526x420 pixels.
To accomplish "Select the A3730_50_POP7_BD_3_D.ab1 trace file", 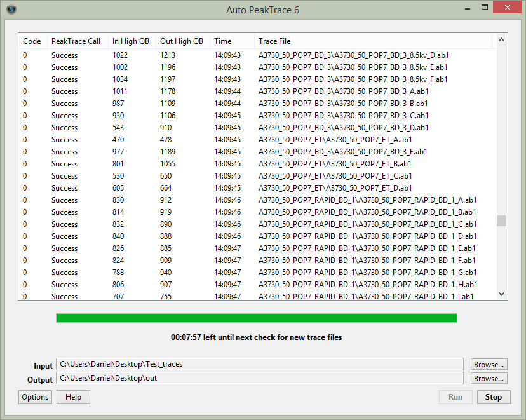I will click(x=344, y=128).
